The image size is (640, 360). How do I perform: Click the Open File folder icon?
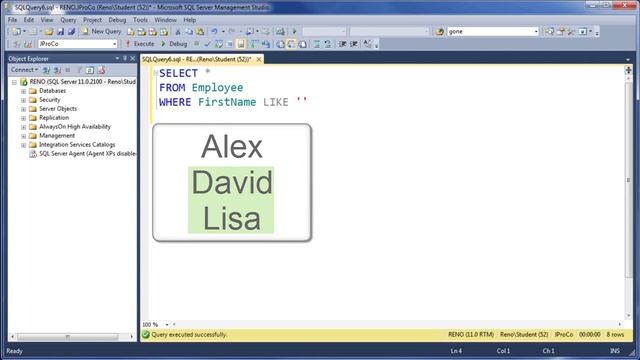pos(49,31)
